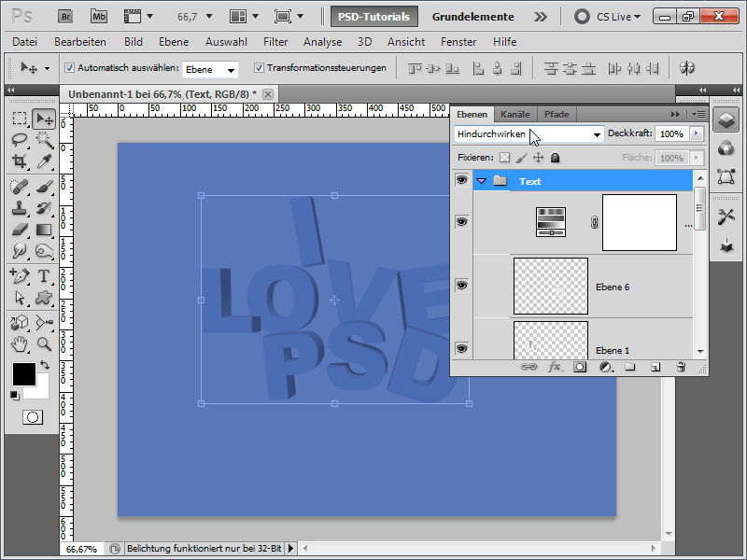Select the Lasso tool
Image resolution: width=747 pixels, height=560 pixels.
(19, 139)
